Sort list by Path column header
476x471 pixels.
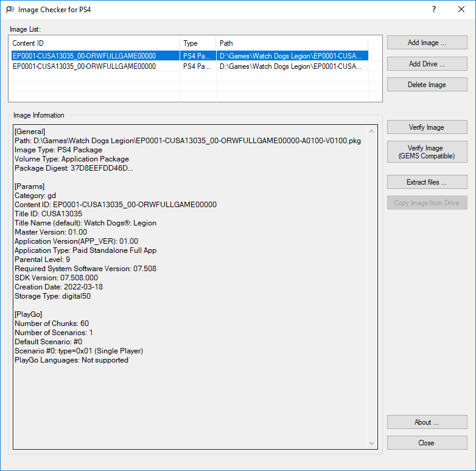click(x=292, y=43)
